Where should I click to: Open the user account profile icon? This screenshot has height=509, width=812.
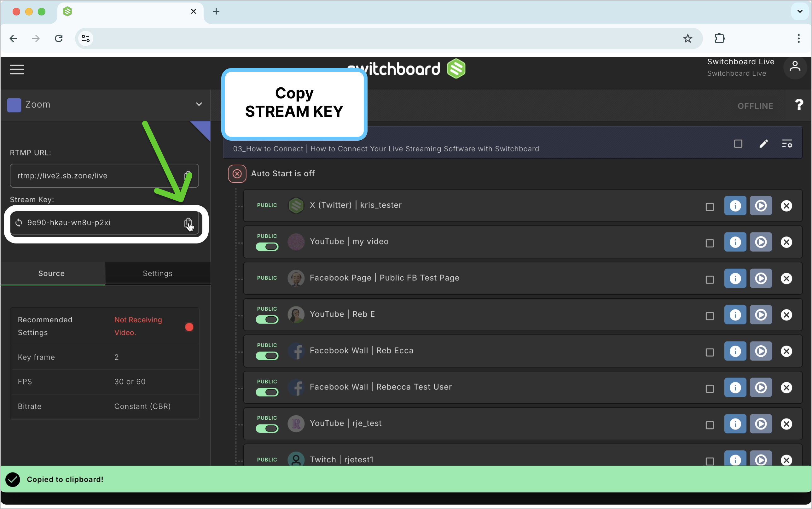pyautogui.click(x=795, y=67)
